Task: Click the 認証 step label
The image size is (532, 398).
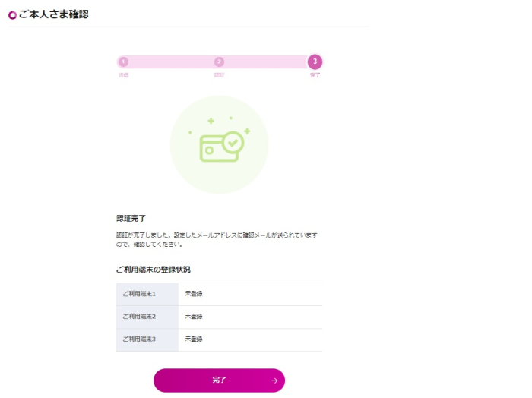Action: tap(219, 75)
